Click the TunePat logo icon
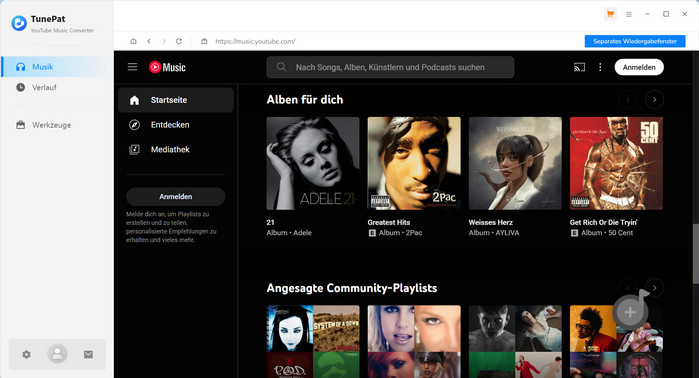The height and width of the screenshot is (378, 699). click(x=19, y=23)
